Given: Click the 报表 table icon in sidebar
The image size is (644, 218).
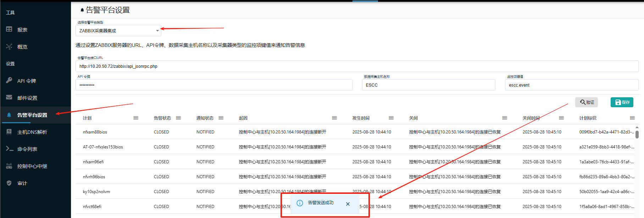Looking at the screenshot, I should click(9, 29).
